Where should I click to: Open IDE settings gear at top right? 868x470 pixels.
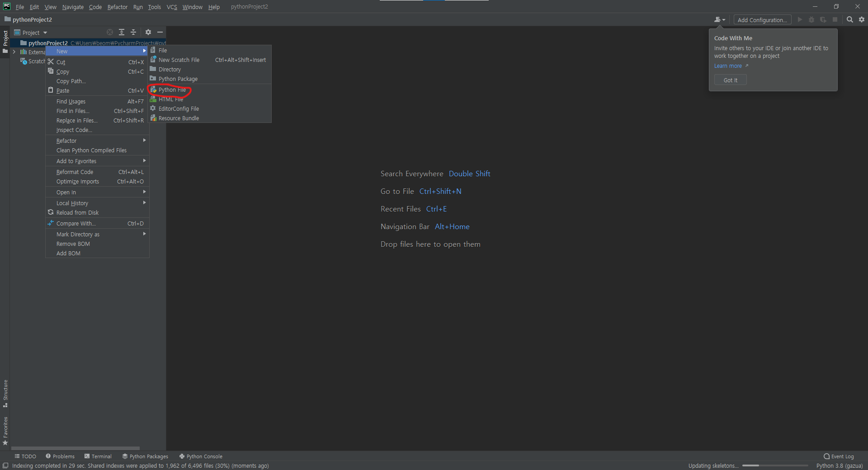pos(862,19)
